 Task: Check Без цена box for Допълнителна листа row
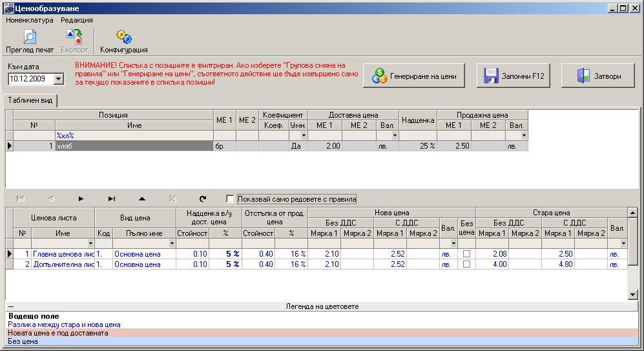[x=466, y=264]
